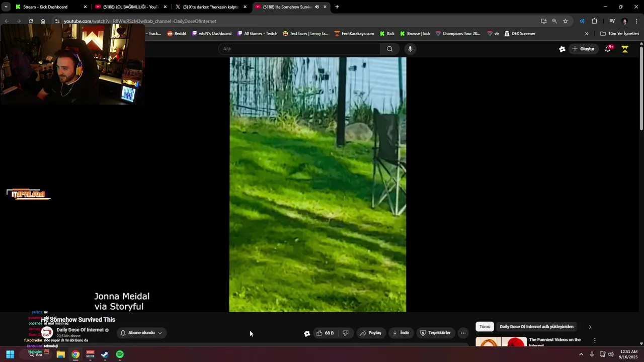The width and height of the screenshot is (644, 362).
Task: Click the Teşekkürler thanks button
Action: pos(435,333)
